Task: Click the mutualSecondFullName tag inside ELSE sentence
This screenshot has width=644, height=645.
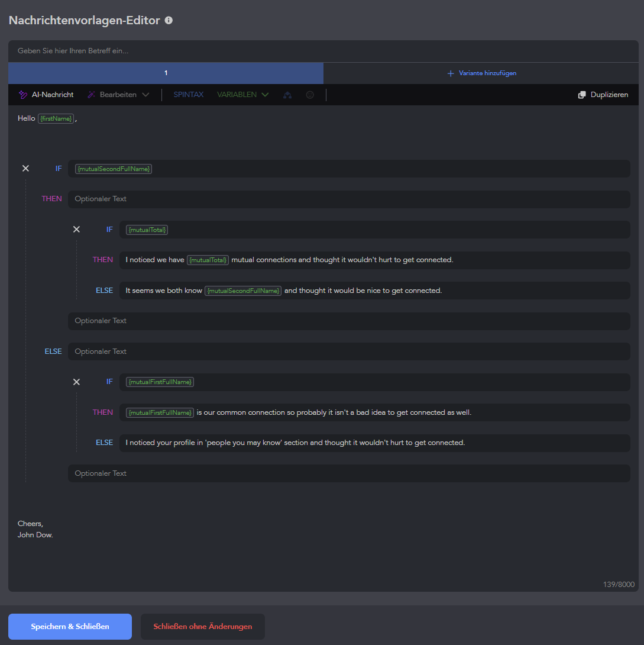Action: tap(243, 291)
